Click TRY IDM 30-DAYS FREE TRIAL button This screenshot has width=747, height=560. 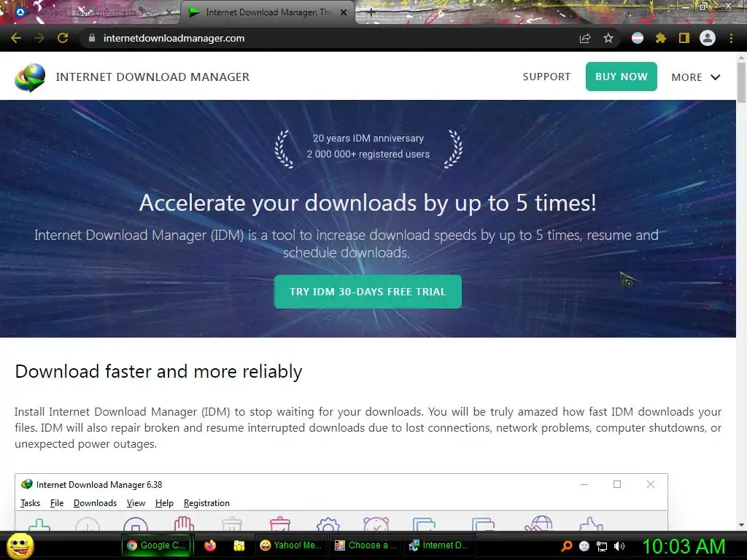(368, 292)
